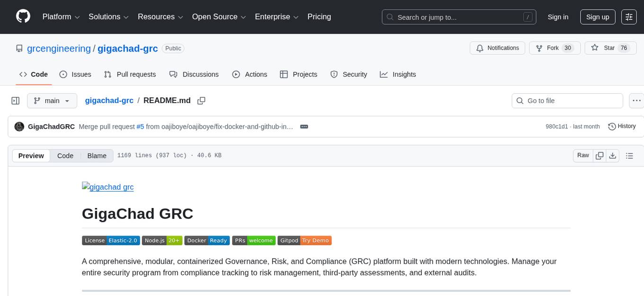The image size is (644, 296).
Task: Expand the truncated commit message ellipsis
Action: 304,126
